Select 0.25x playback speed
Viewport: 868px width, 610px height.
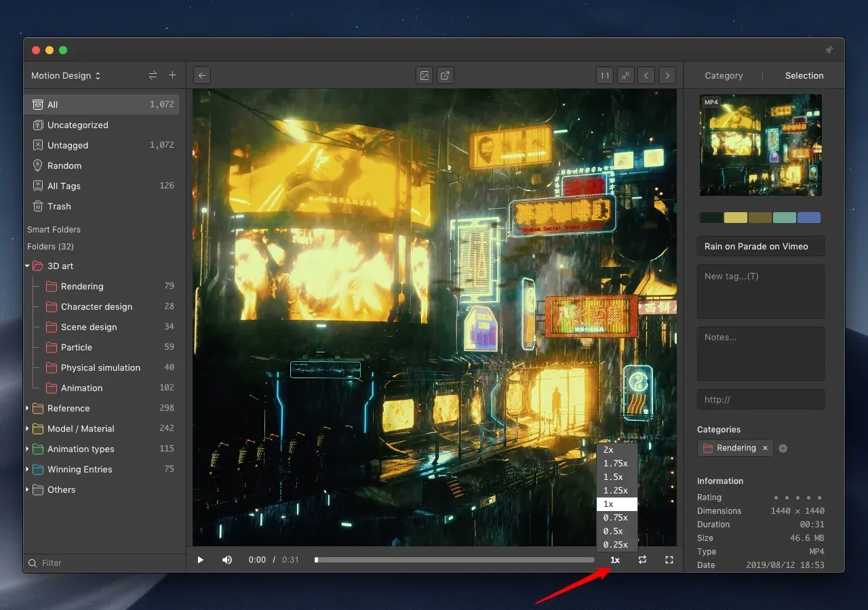coord(616,545)
